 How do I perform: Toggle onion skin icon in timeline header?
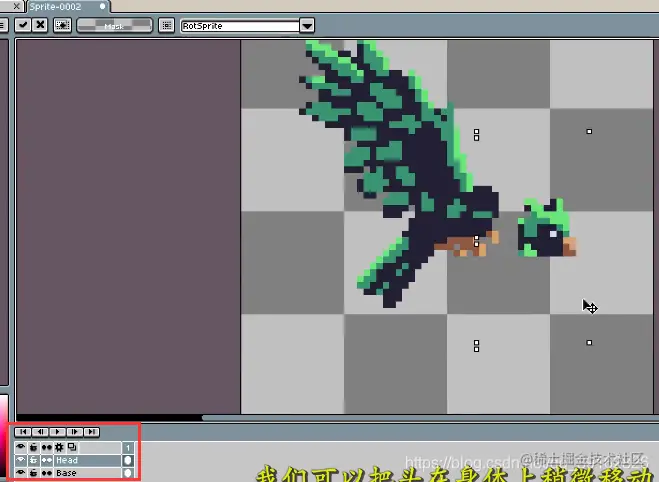point(72,447)
